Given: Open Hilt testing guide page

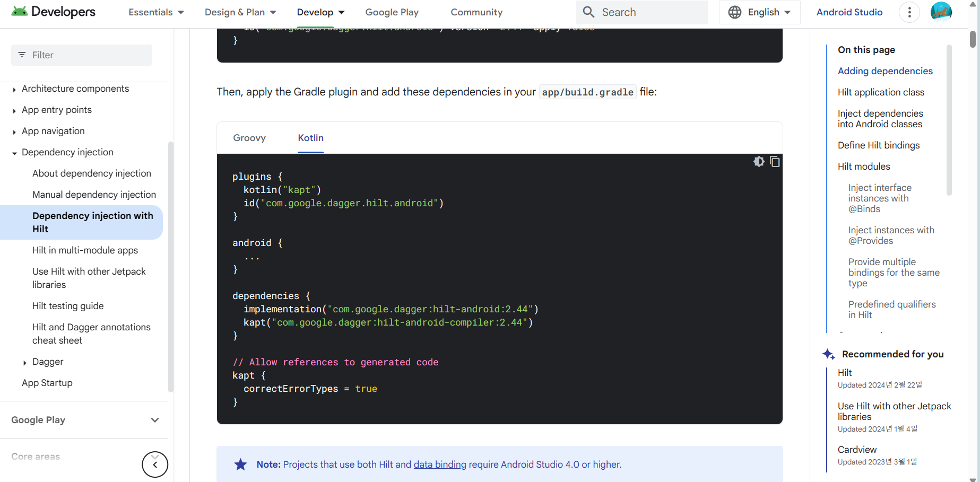Looking at the screenshot, I should click(x=68, y=306).
